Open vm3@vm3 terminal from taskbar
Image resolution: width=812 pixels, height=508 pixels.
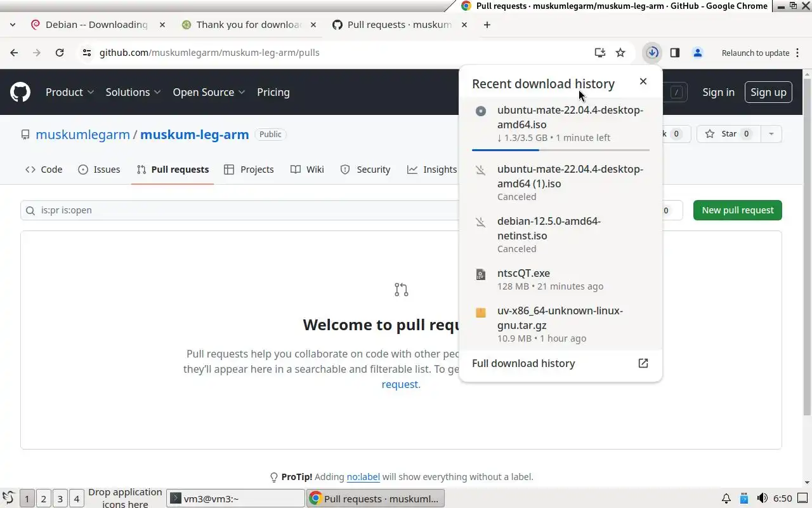235,498
